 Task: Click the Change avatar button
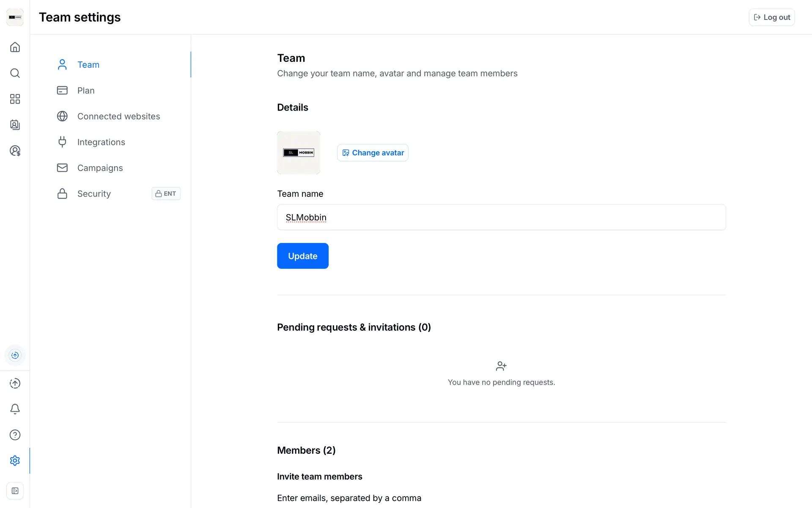[x=373, y=153]
